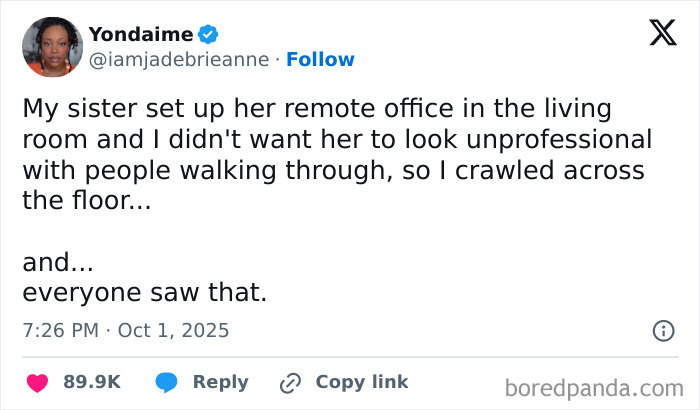Click the tweet's first paragraph about remote office

[x=336, y=153]
